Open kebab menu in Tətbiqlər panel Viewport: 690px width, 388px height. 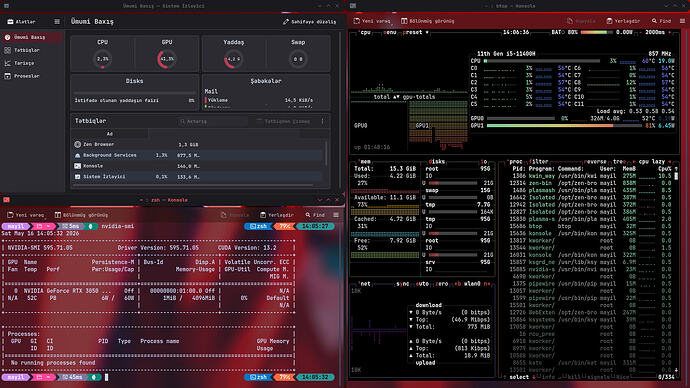(322, 121)
